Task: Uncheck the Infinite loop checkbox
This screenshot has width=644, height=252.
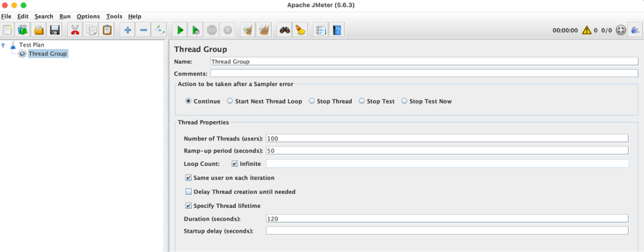Action: pos(235,164)
